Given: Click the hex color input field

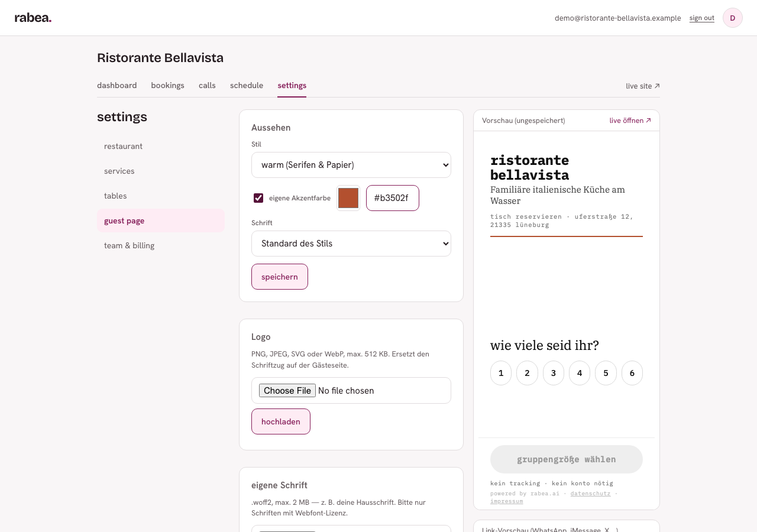Looking at the screenshot, I should 393,198.
